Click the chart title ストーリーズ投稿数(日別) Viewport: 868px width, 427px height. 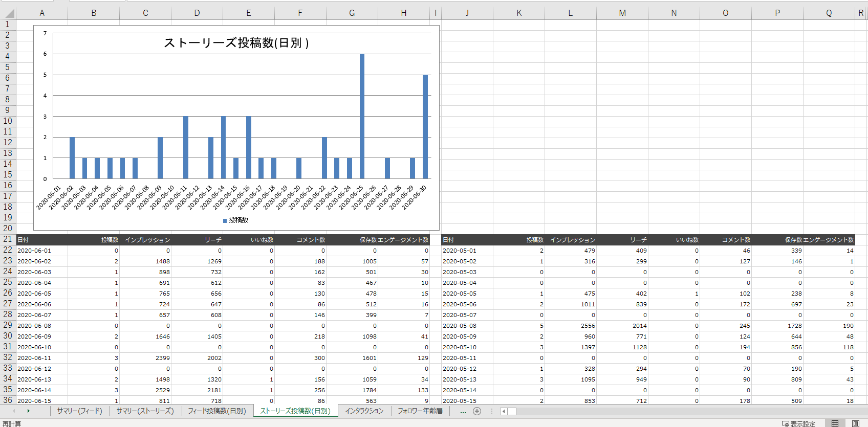[x=236, y=43]
